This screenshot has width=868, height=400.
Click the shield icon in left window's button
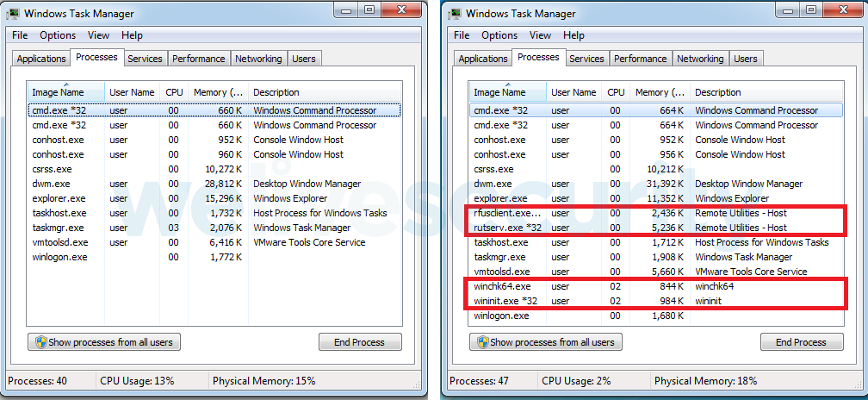coord(39,342)
